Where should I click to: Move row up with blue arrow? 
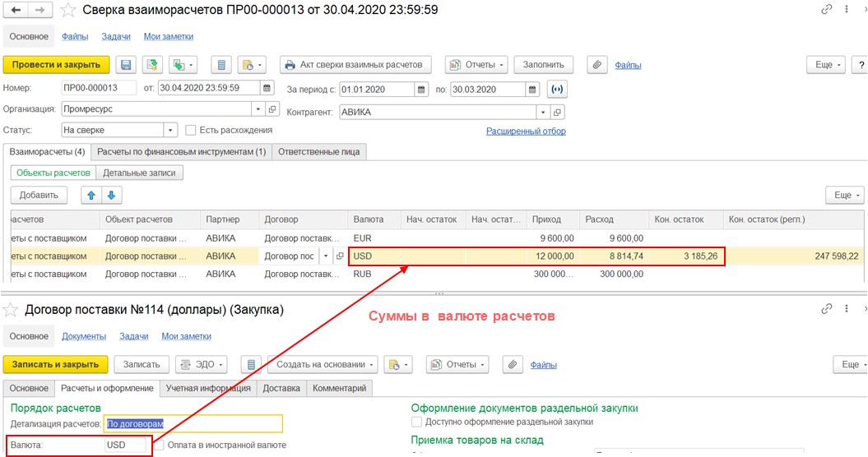click(91, 195)
